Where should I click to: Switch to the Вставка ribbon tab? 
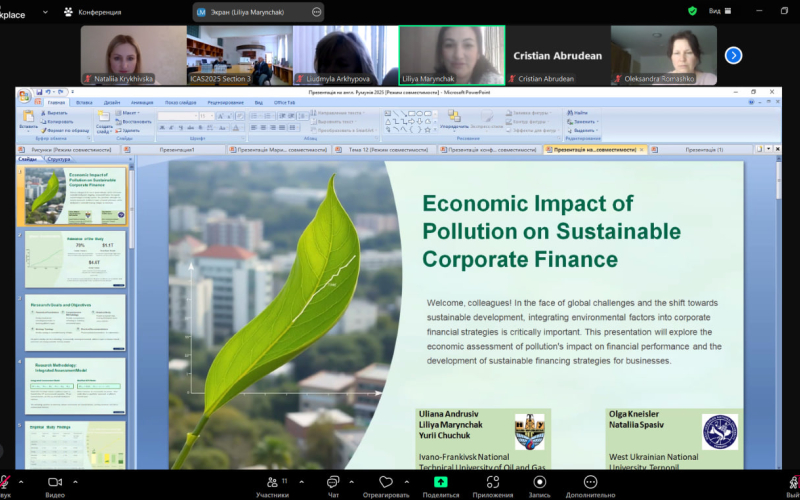(x=84, y=103)
